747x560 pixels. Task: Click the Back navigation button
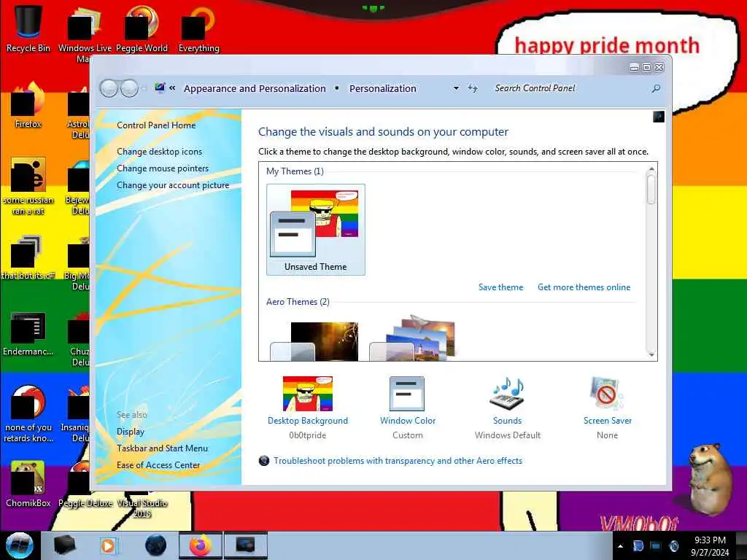(x=109, y=88)
